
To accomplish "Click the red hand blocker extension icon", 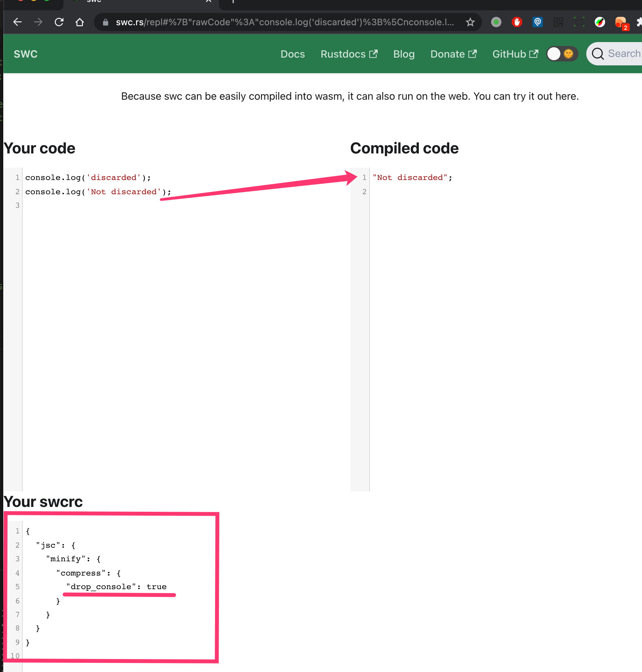I will coord(517,22).
